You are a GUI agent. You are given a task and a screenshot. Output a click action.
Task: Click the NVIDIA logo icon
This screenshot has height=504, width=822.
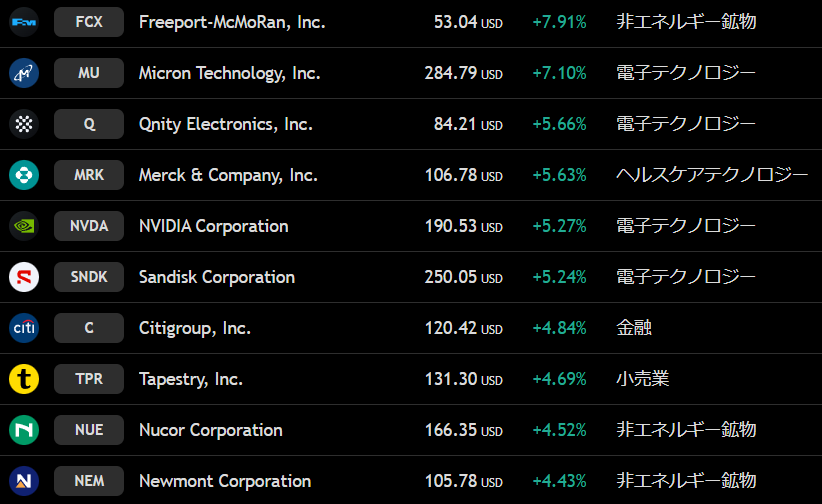click(x=24, y=226)
